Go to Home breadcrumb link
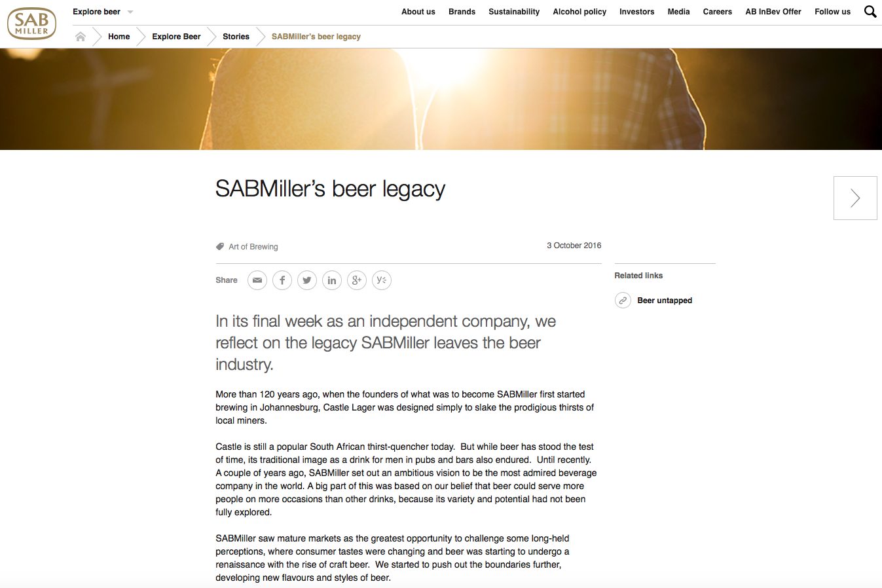Screen dimensions: 882x588 coord(119,37)
